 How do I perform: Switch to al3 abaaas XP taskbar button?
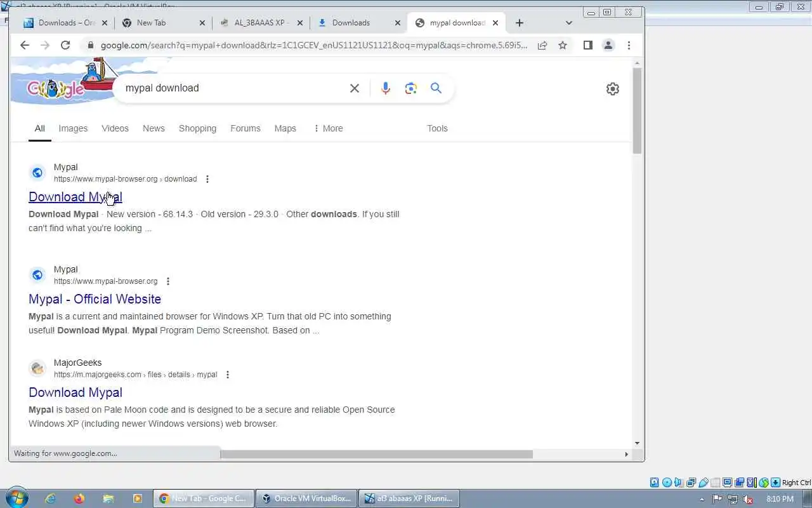409,498
